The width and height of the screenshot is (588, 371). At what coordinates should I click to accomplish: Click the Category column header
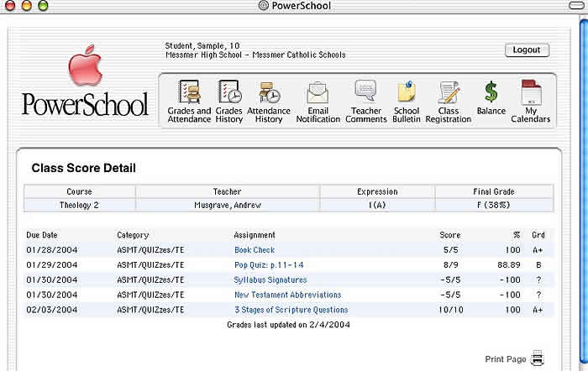(133, 235)
